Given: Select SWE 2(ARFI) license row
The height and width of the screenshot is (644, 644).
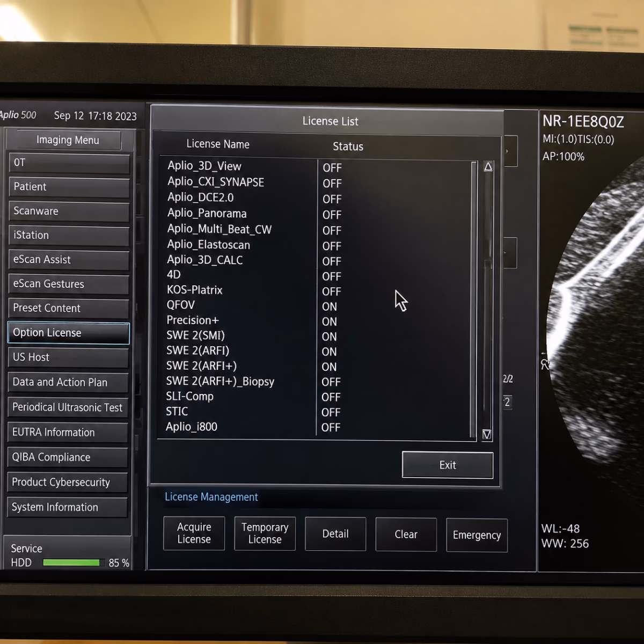Looking at the screenshot, I should [x=317, y=350].
